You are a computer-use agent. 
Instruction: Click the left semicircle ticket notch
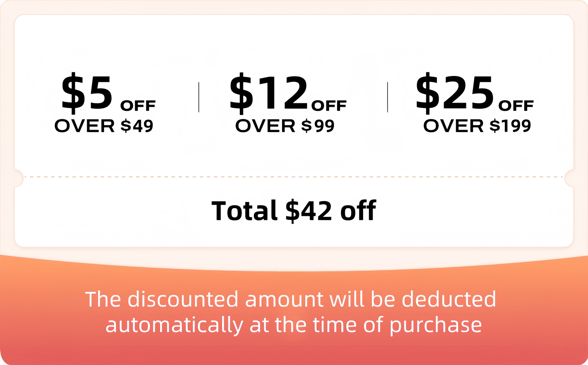19,178
